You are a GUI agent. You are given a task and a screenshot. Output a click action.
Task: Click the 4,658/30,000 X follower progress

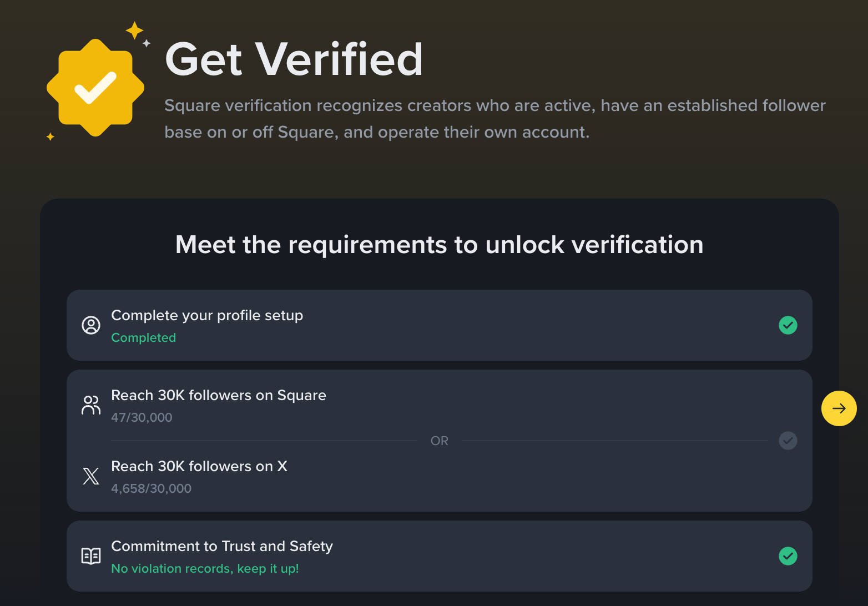click(152, 488)
